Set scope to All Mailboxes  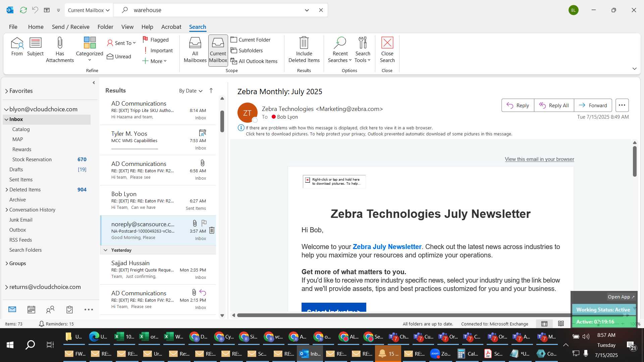click(195, 50)
